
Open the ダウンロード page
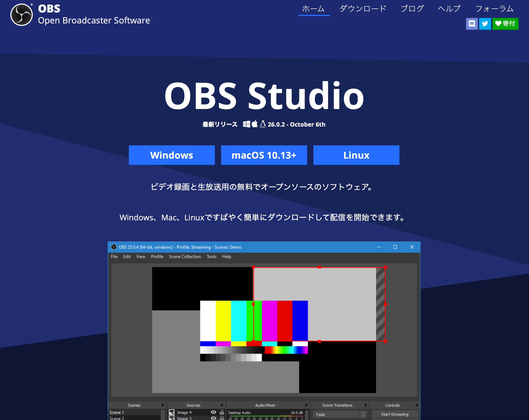pyautogui.click(x=363, y=9)
